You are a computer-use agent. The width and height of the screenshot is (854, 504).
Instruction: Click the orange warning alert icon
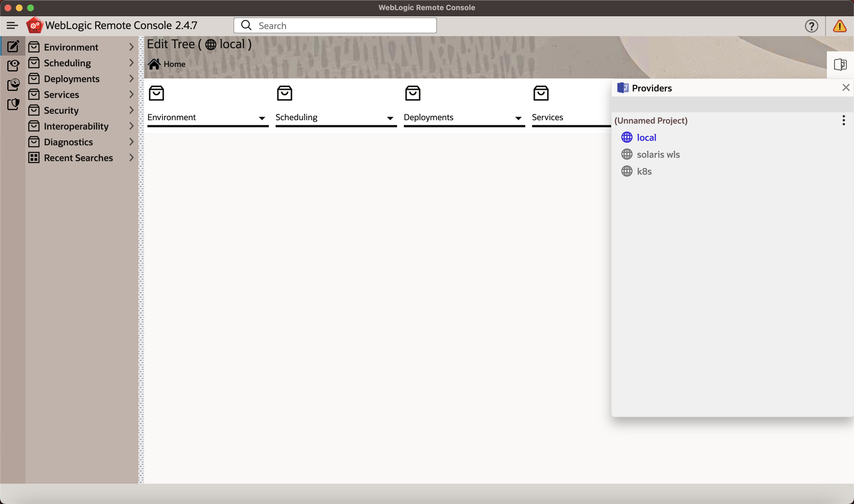coord(839,26)
